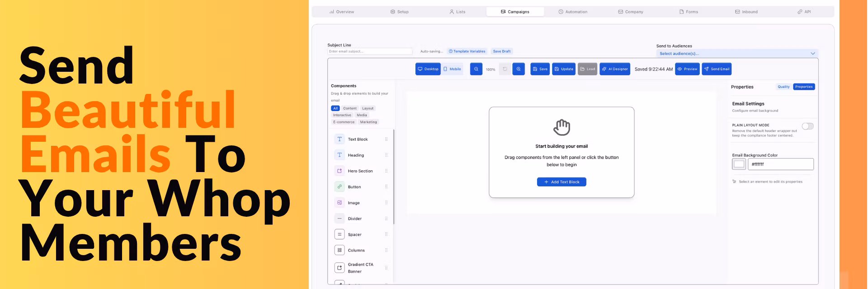Open the Setup tab
Image resolution: width=868 pixels, height=289 pixels.
point(400,12)
